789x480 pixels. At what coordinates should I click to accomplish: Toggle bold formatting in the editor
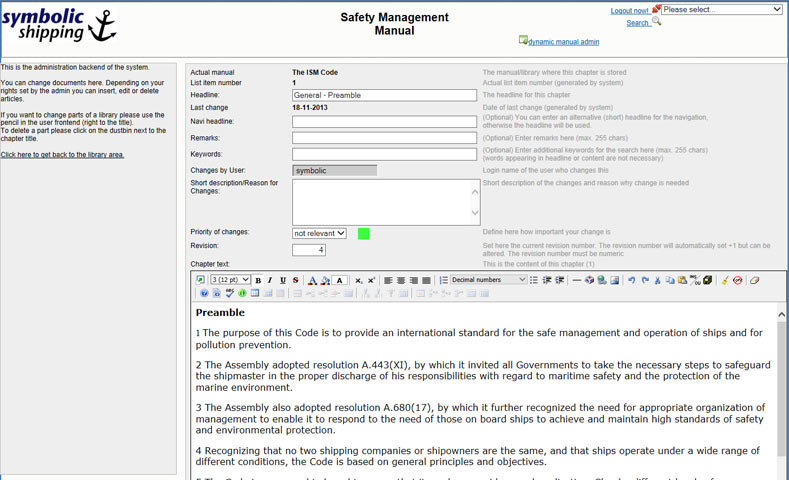[x=258, y=280]
